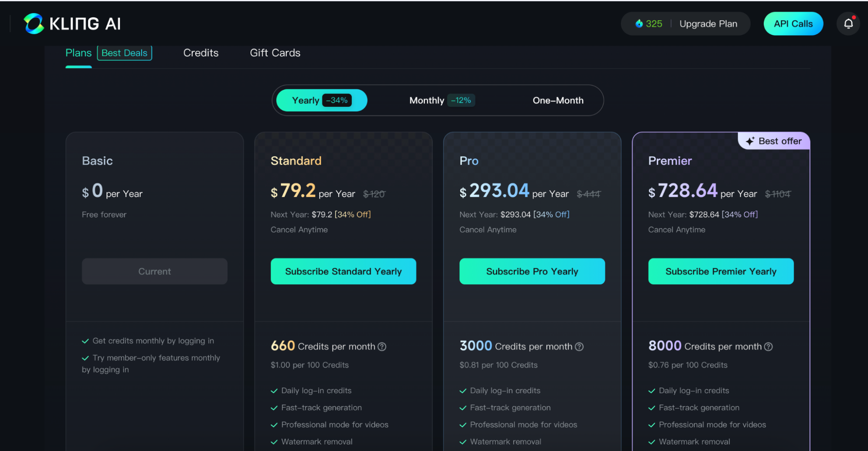Click 'Cancel Anytime' on the Standard card
Screen dimensions: 868x451
(299, 230)
